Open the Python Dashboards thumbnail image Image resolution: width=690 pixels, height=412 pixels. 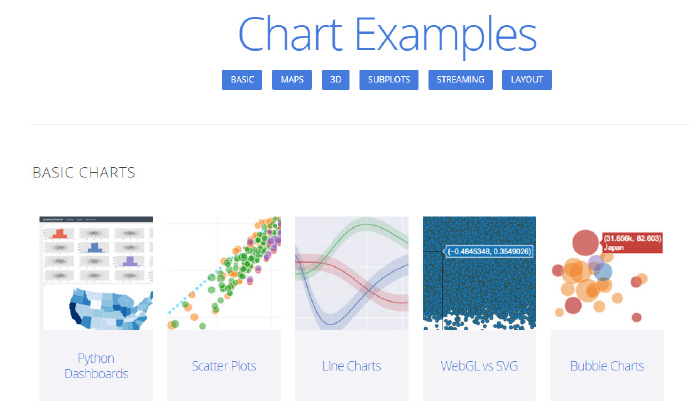click(96, 273)
